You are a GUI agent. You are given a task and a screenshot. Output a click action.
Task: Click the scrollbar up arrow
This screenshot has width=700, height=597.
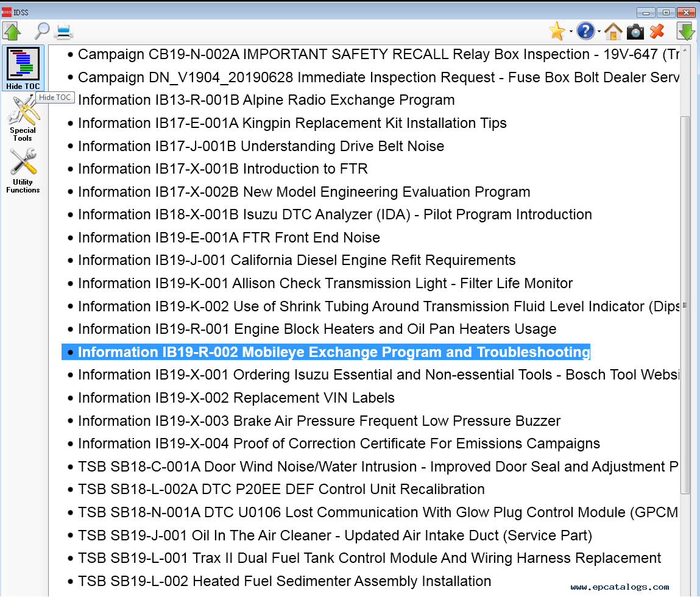point(685,50)
